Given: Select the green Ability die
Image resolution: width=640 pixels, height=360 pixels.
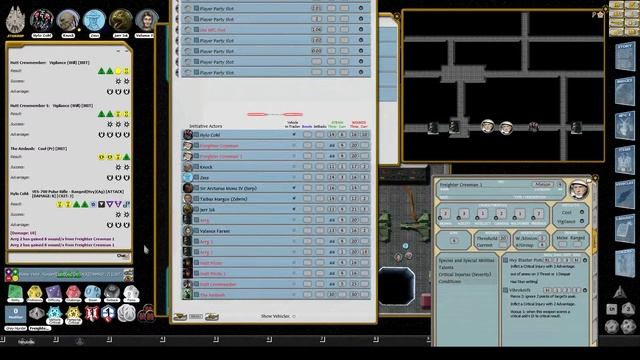Looking at the screenshot, I should pyautogui.click(x=15, y=293).
